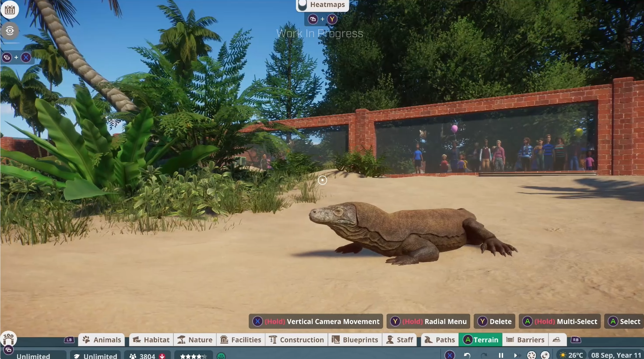Image resolution: width=644 pixels, height=359 pixels.
Task: Open the calendar icon at top-left
Action: coord(10,9)
